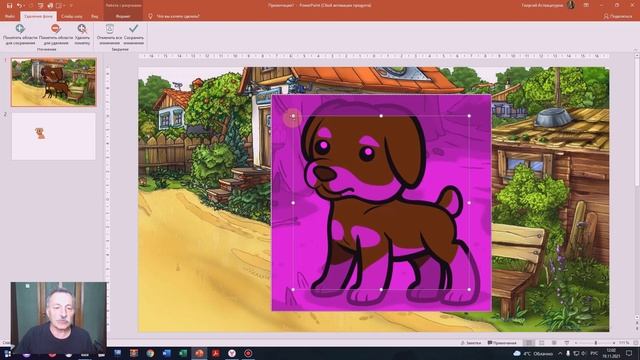Screen dimensions: 640x360
Task: Select slide 1 thumbnail with village scene
Action: 53,82
